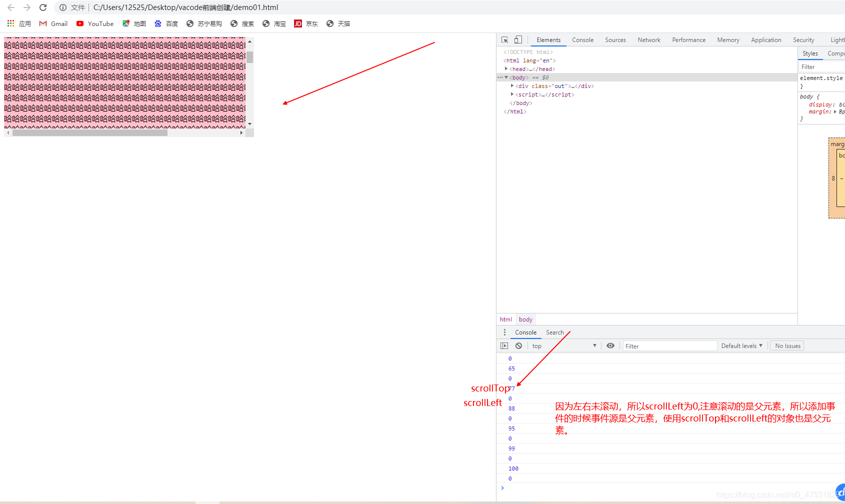
Task: Click the console prompt arrow
Action: [502, 488]
